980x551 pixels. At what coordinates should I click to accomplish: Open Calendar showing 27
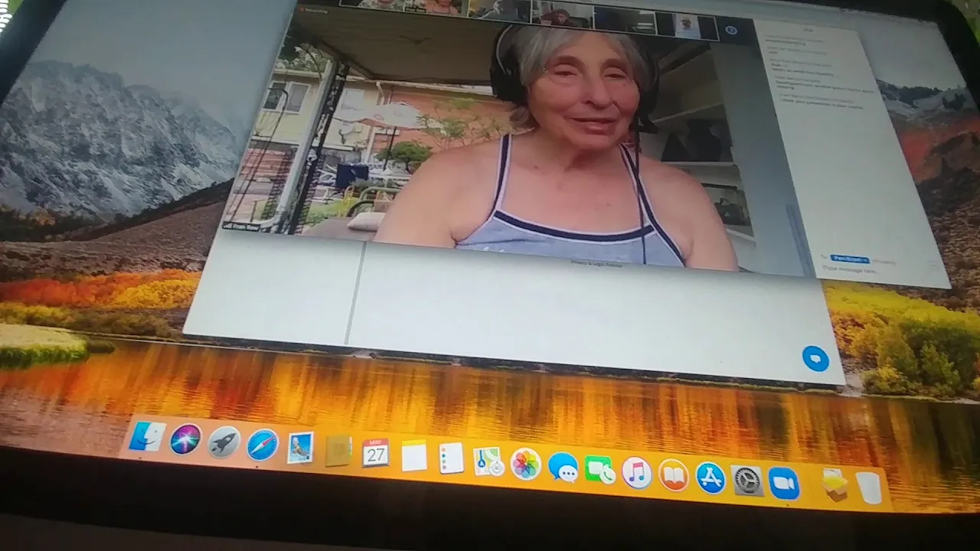375,453
